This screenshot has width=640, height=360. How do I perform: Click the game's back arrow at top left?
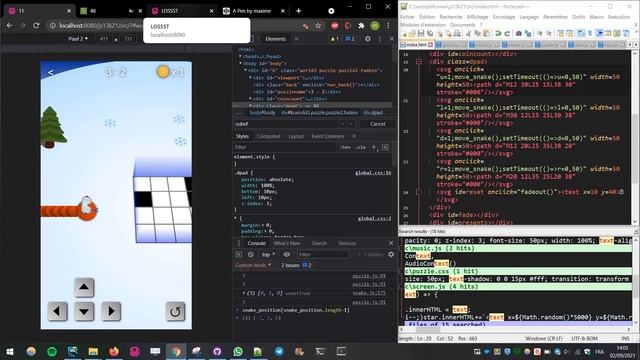51,72
